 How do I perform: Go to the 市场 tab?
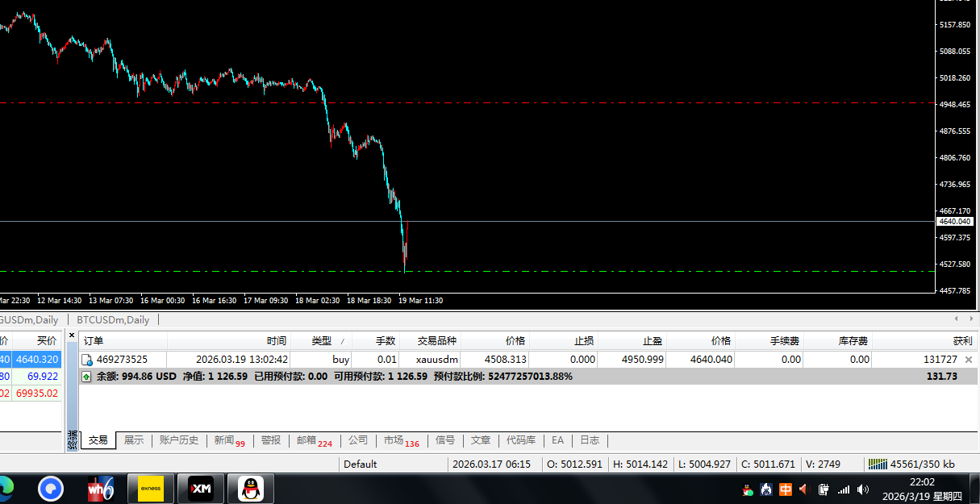pos(401,440)
